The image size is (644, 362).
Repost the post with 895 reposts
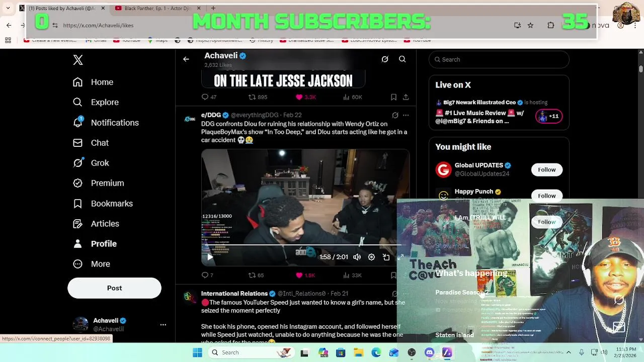pyautogui.click(x=258, y=97)
